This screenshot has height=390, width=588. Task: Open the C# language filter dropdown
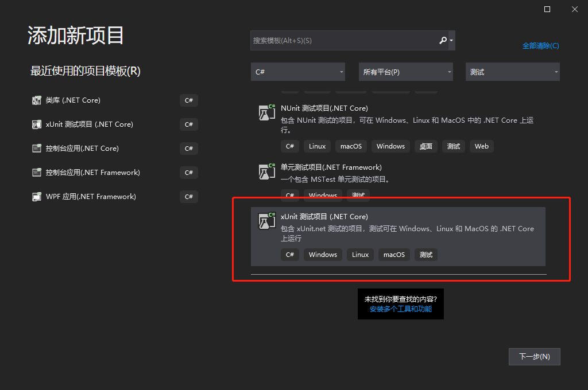298,72
